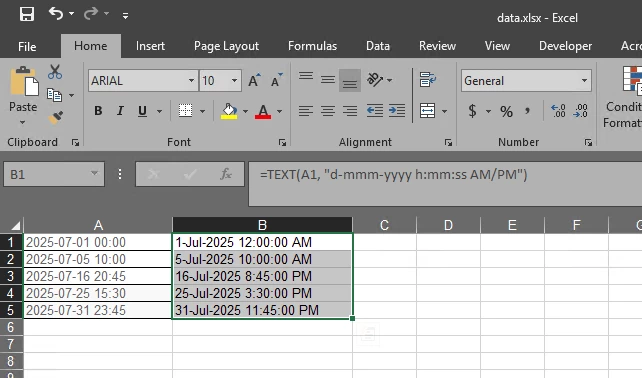
Task: Open the Developer tab
Action: (565, 46)
